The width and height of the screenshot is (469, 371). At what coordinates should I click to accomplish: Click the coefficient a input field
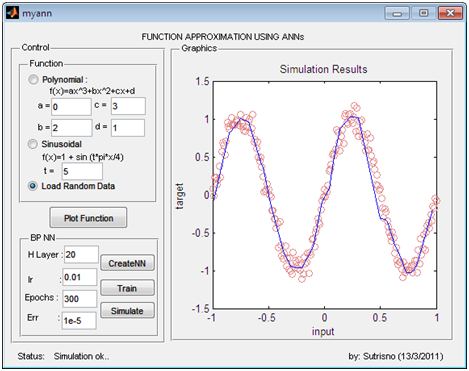point(71,107)
